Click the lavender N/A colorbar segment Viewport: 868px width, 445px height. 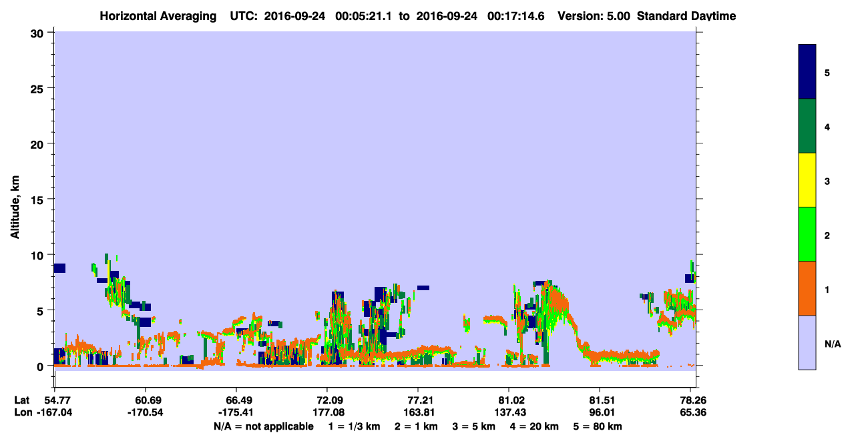pos(807,342)
